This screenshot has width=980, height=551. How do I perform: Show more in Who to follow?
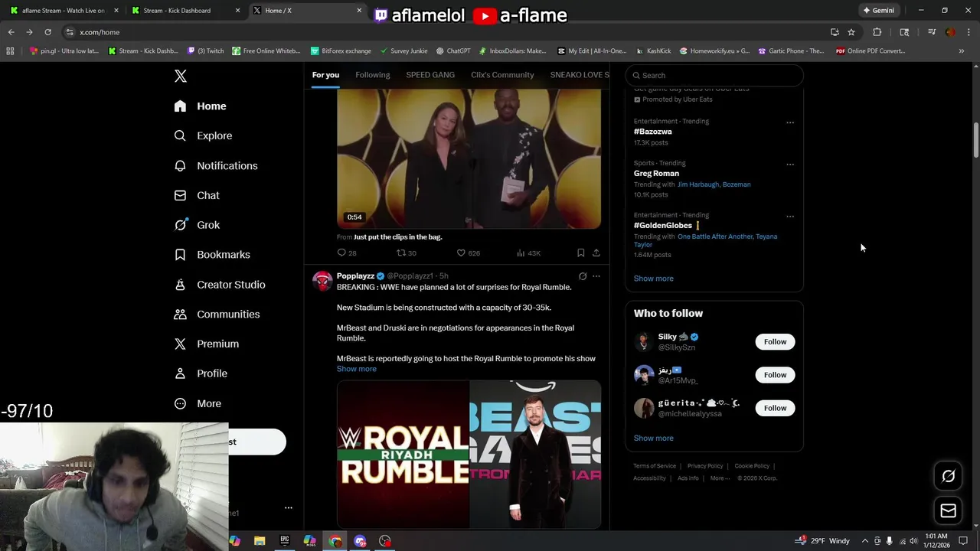tap(654, 439)
